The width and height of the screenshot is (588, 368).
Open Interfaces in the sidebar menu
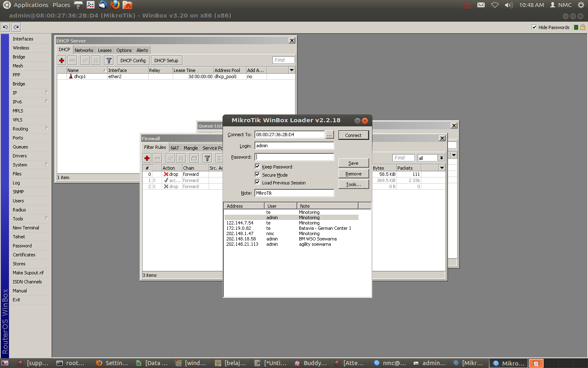coord(31,39)
